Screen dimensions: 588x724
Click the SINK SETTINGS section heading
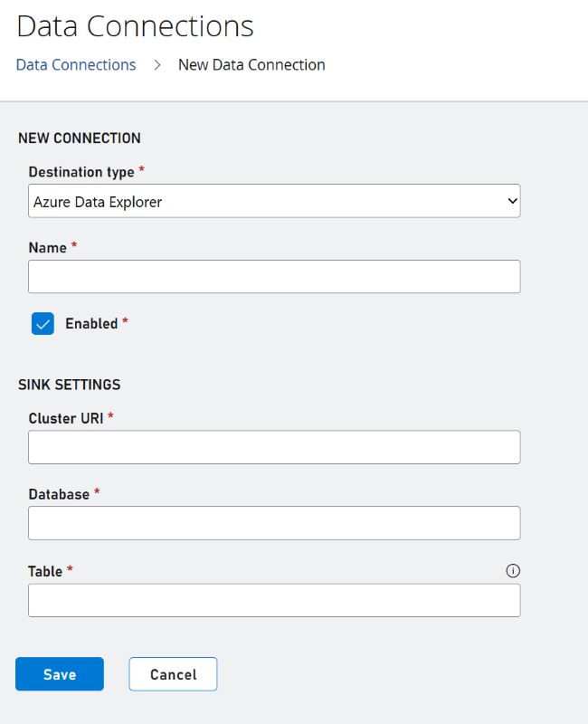coord(70,385)
